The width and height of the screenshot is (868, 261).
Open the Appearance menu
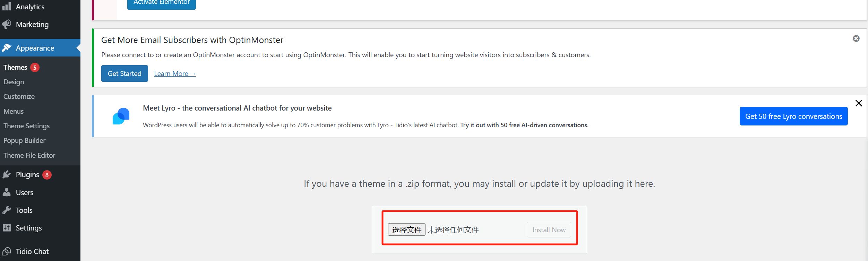tap(40, 48)
